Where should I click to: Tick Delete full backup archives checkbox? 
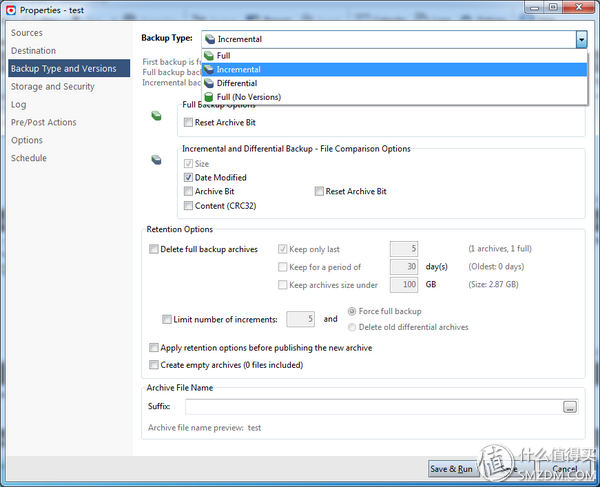pos(154,249)
